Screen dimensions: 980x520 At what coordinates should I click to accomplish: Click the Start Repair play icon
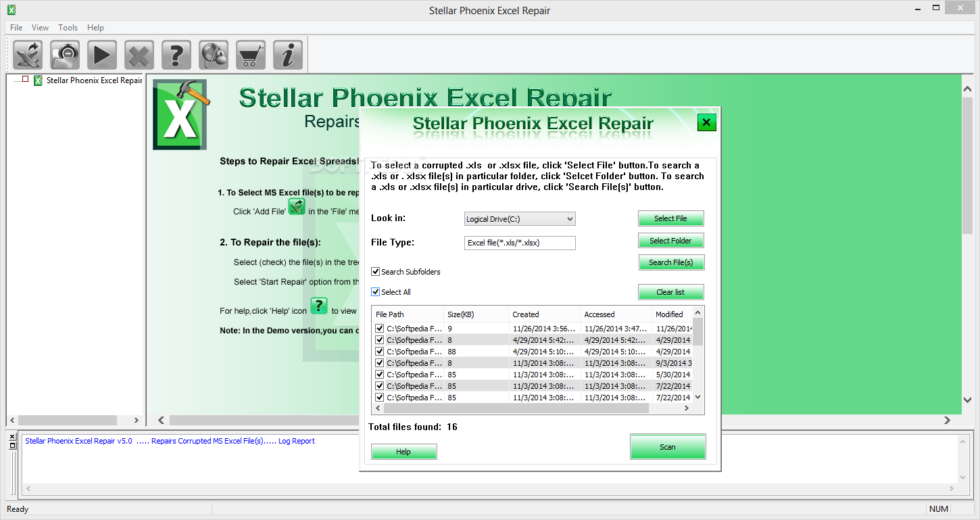pos(102,55)
